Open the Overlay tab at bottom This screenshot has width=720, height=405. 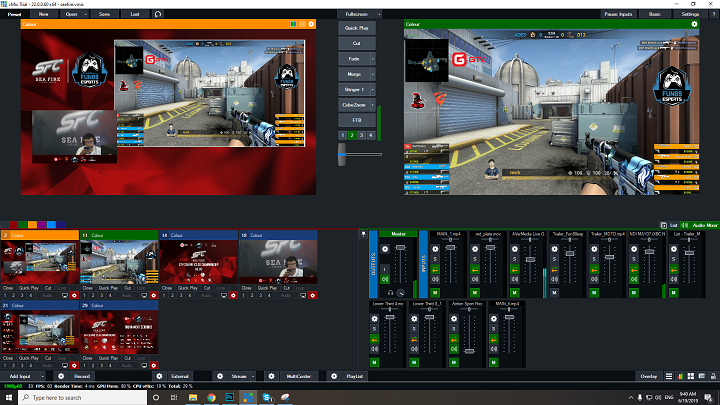648,376
